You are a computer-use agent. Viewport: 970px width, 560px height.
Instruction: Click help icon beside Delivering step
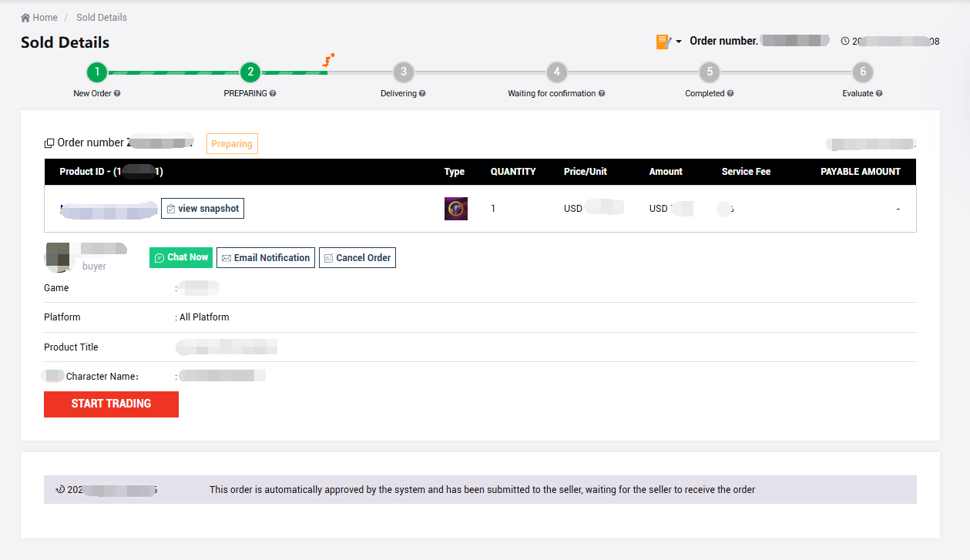(422, 94)
